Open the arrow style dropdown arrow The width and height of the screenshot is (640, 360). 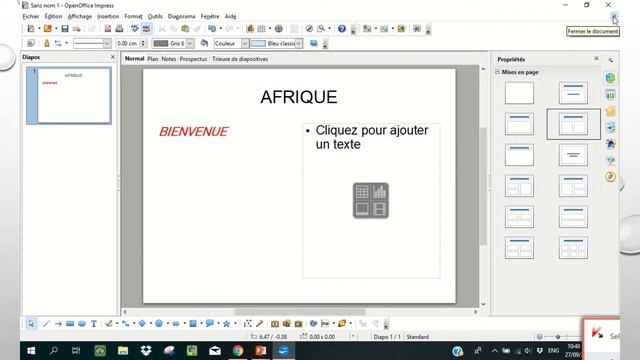[67, 43]
